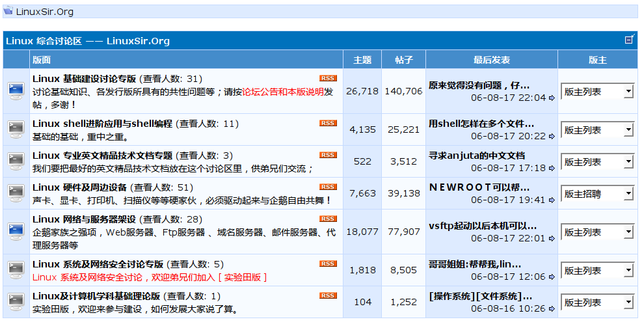This screenshot has width=644, height=326.
Task: Open last post [操作系统][文件系统]...
Action: (x=480, y=297)
